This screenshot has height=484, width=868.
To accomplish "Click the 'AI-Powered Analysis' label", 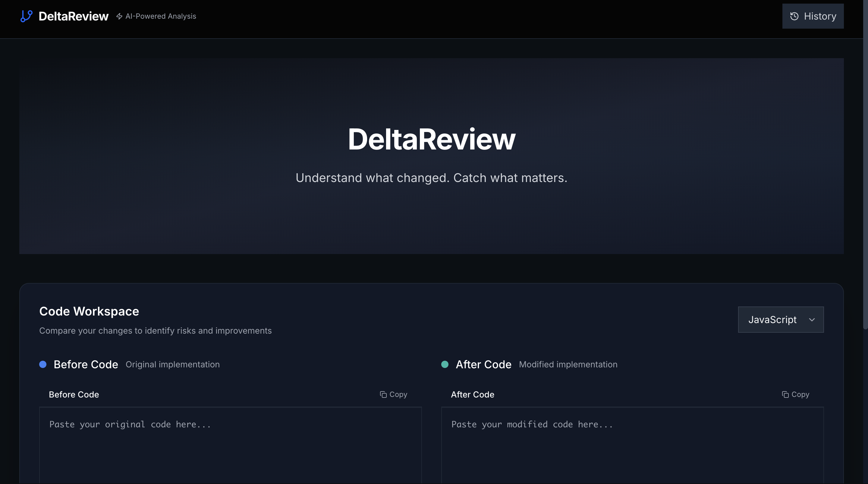I will point(161,16).
